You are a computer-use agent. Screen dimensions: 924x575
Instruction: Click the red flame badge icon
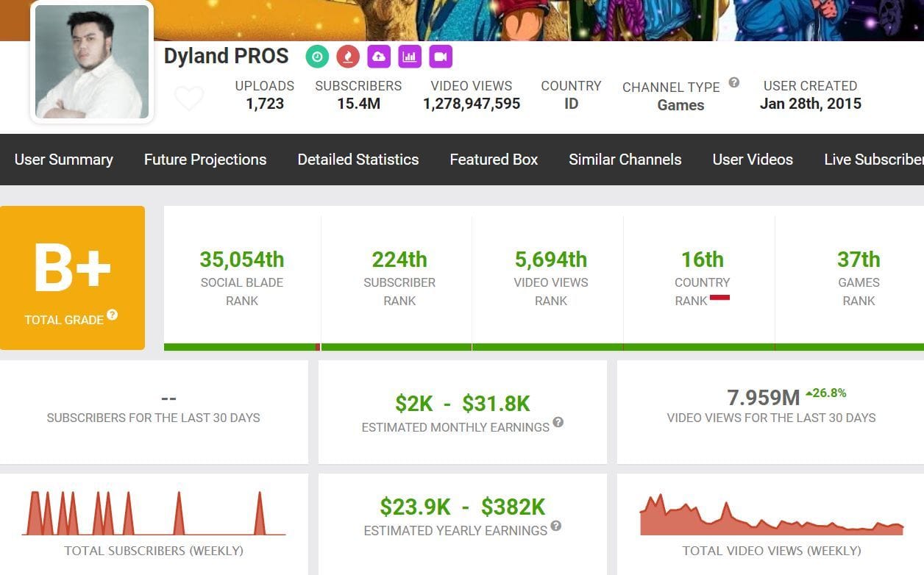point(348,57)
